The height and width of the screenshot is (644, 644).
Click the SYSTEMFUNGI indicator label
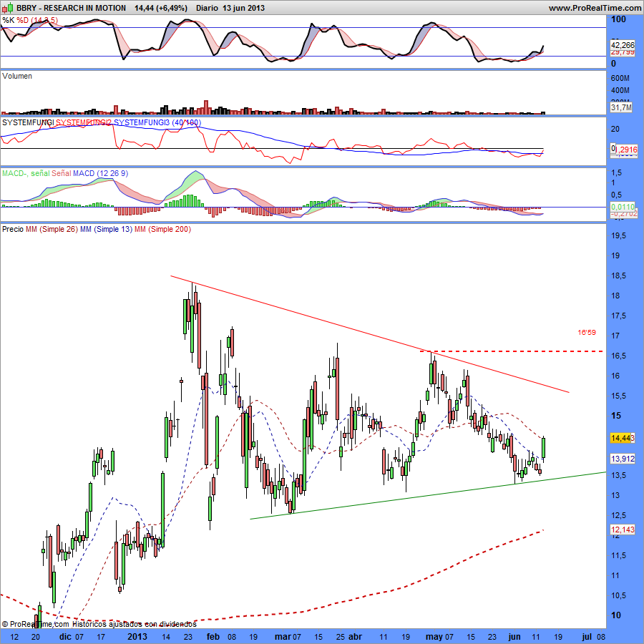[28, 122]
